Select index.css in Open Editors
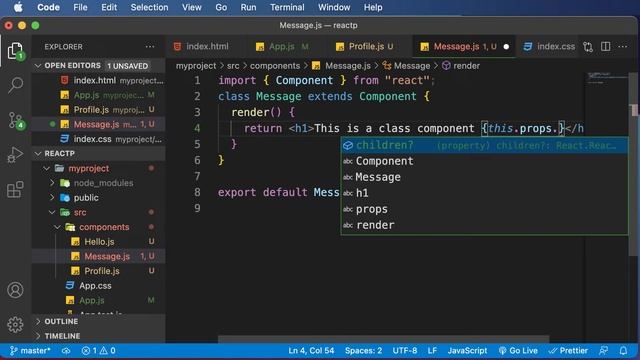The height and width of the screenshot is (360, 640). point(99,139)
